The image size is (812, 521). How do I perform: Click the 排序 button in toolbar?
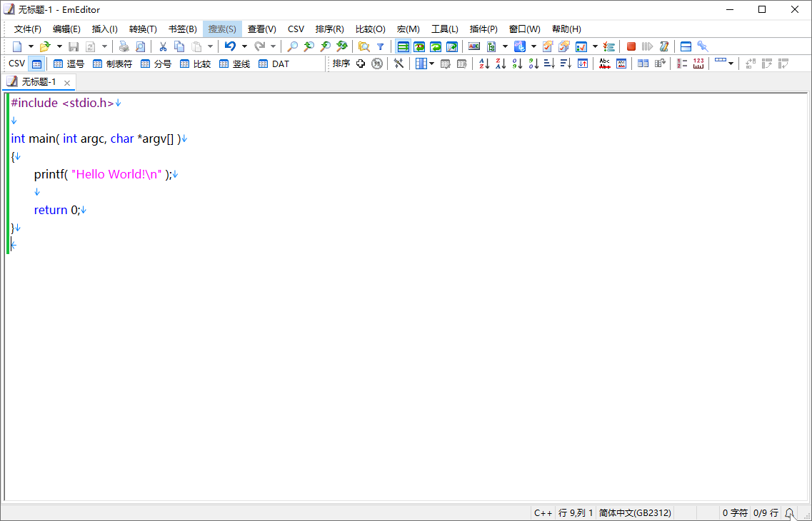(x=341, y=64)
